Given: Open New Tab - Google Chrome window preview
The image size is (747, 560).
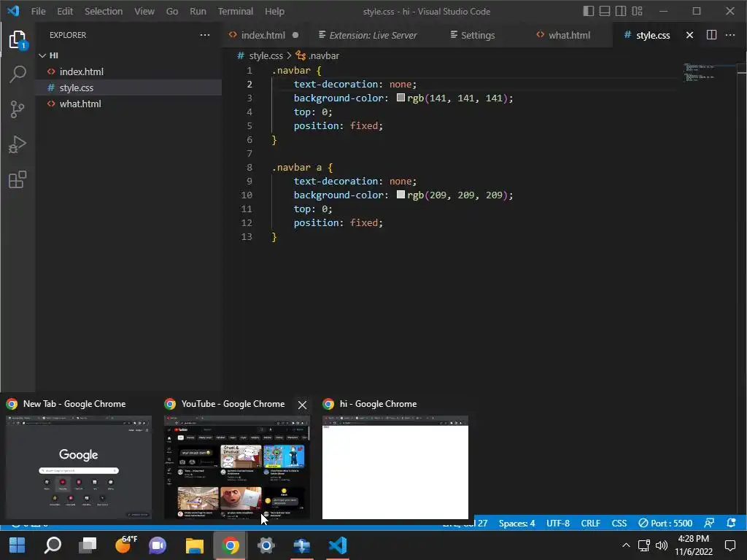Looking at the screenshot, I should 79,467.
